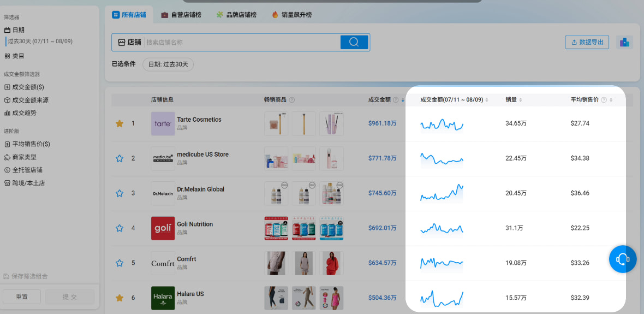Select 过去30天 (07/11 ~ 08/09) date range

click(40, 41)
